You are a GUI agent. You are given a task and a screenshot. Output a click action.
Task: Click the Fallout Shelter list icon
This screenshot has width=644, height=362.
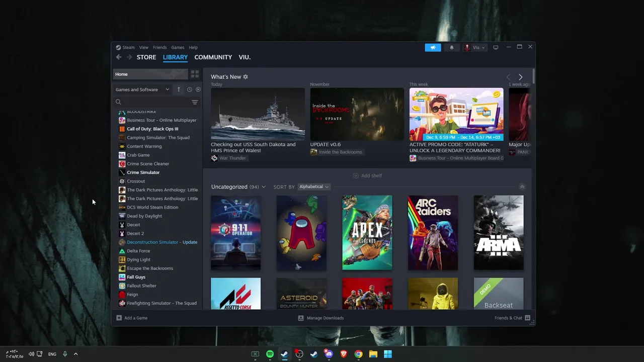point(122,286)
